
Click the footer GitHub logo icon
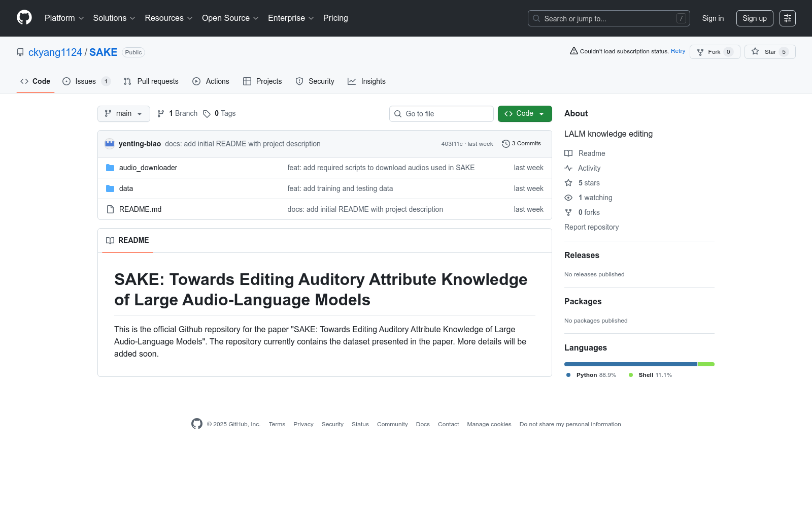[197, 424]
